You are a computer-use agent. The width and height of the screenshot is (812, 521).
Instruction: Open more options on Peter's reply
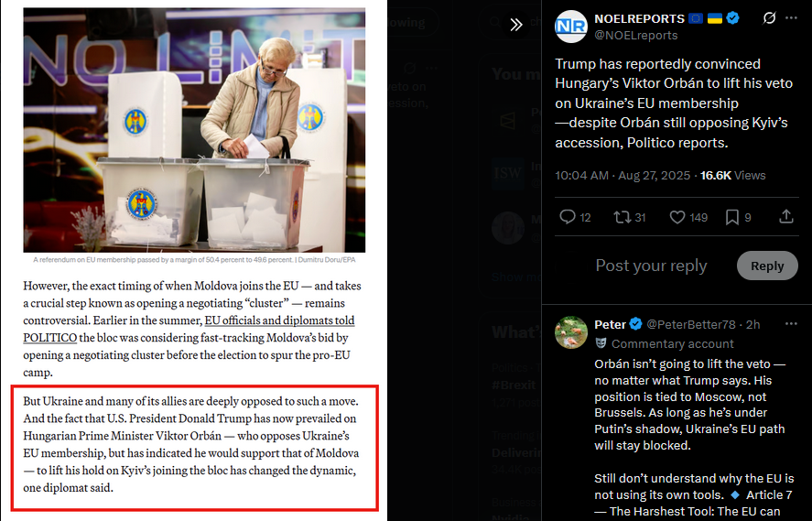point(791,324)
